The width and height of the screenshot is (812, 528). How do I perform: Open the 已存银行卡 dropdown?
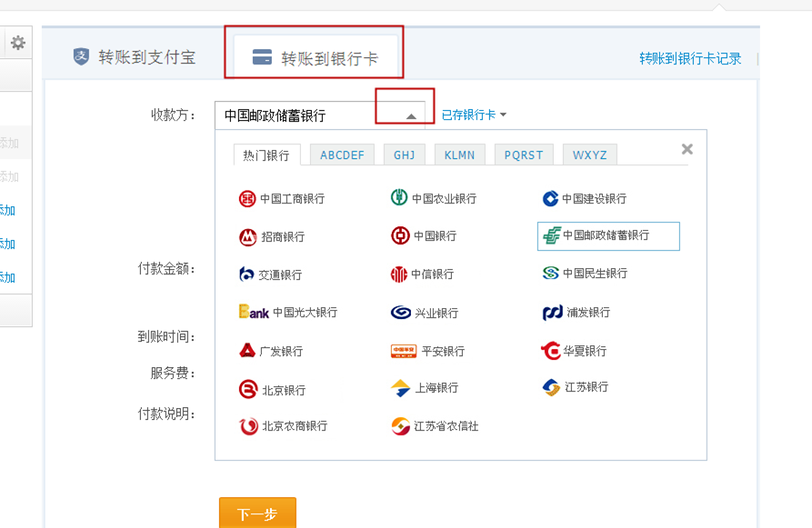474,115
